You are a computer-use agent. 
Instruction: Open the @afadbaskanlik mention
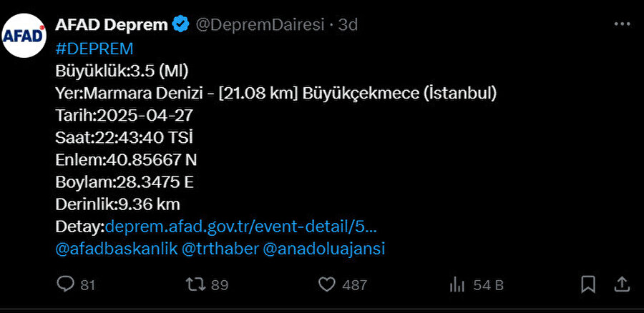[116, 249]
